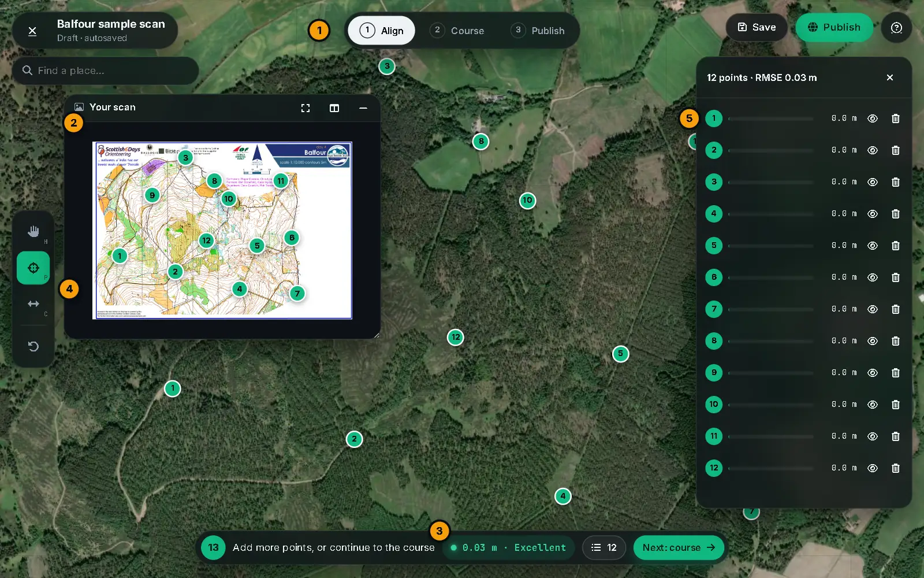Hide control point 1 via eye icon
Viewport: 924px width, 578px height.
(873, 118)
